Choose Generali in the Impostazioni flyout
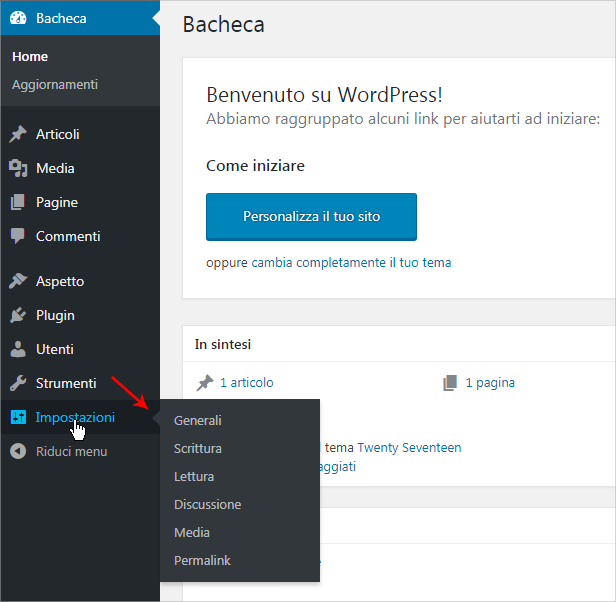 [x=198, y=420]
